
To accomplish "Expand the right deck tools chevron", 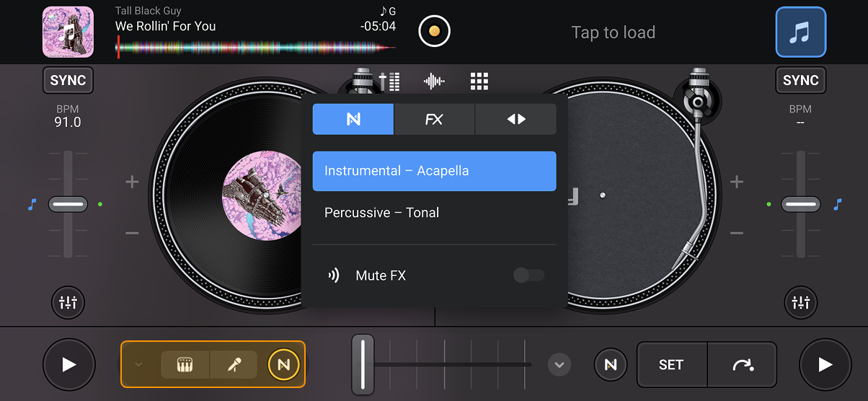I will pos(559,364).
